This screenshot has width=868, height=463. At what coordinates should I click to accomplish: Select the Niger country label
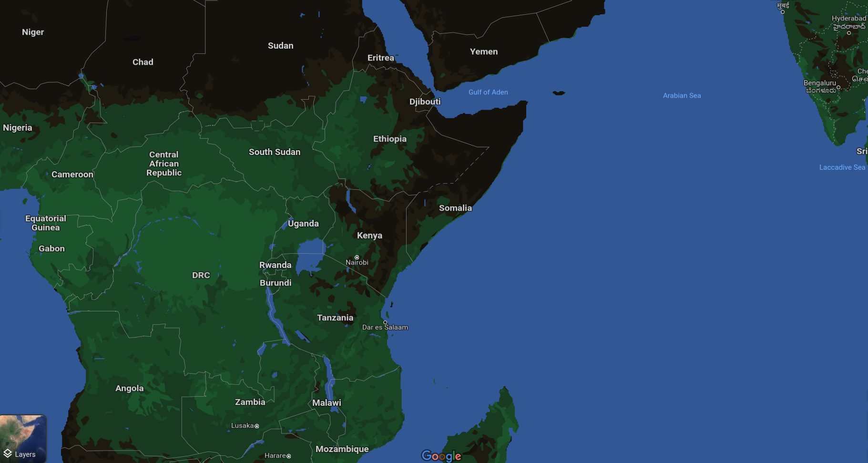tap(33, 32)
